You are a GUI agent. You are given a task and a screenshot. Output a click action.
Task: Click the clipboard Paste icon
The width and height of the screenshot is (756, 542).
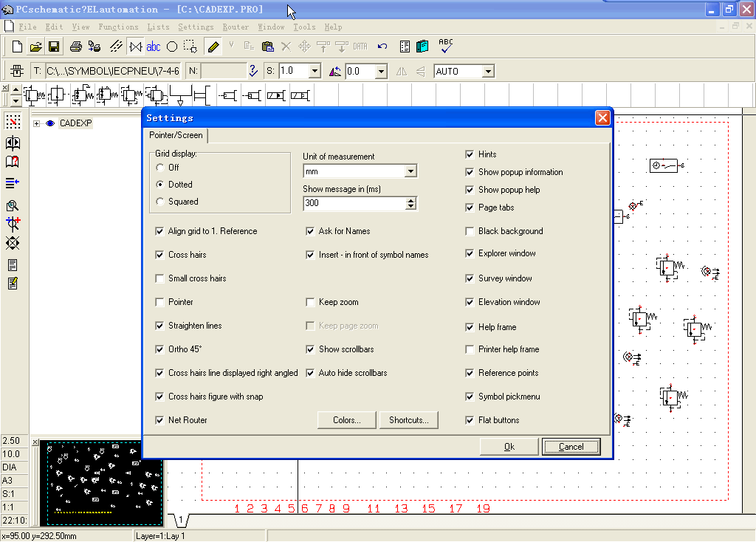click(267, 47)
